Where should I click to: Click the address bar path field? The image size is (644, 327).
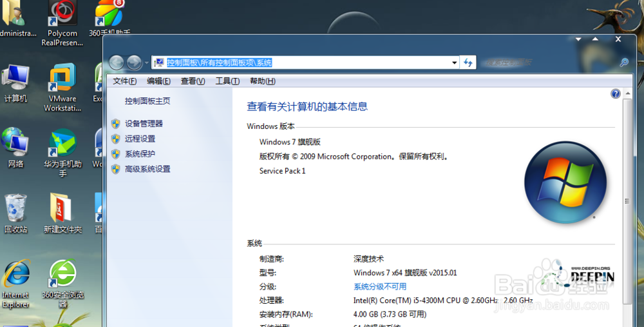click(305, 63)
